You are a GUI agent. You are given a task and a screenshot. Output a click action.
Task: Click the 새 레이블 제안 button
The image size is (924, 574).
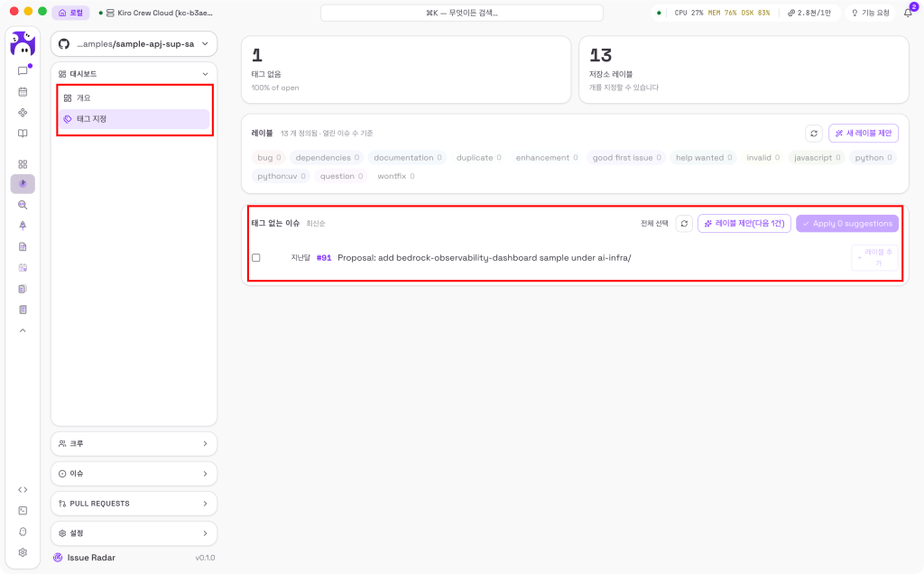(x=864, y=134)
